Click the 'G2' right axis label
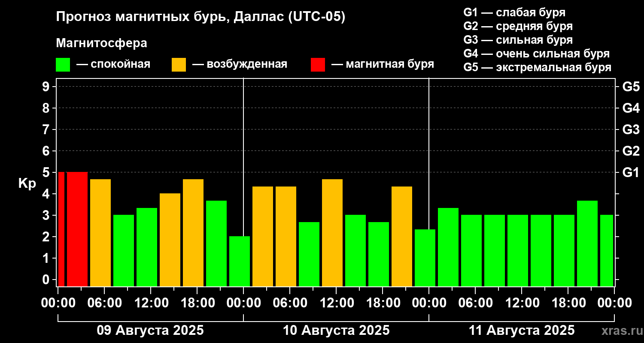Viewport: 644px width, 343px height. (631, 151)
